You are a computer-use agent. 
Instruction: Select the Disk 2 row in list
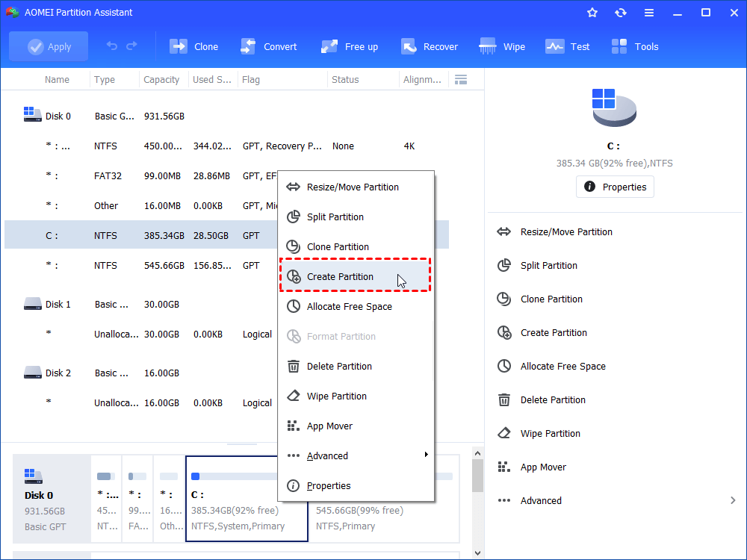pos(140,373)
